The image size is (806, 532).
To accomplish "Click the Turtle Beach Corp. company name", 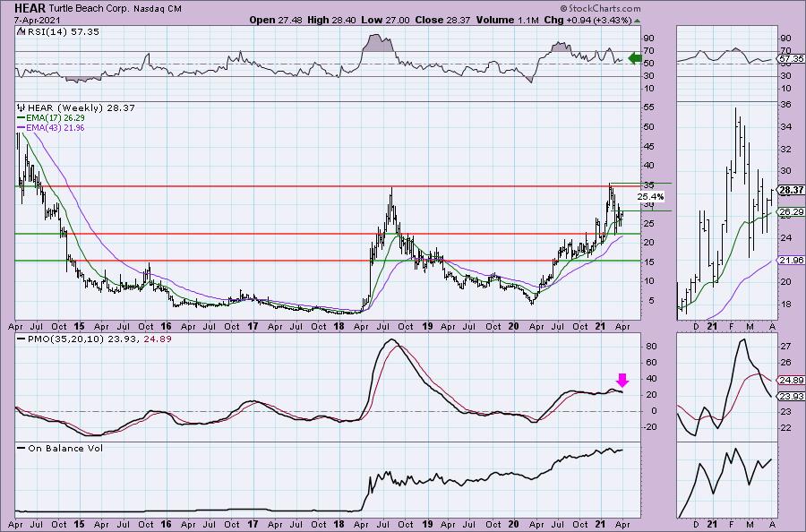I will (90, 9).
